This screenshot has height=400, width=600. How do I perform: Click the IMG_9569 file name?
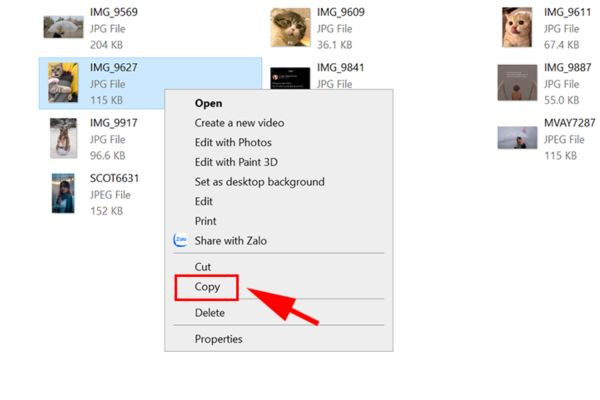[114, 12]
